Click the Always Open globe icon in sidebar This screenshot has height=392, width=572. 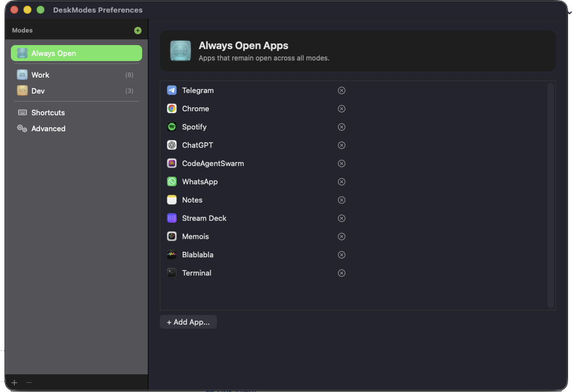pyautogui.click(x=22, y=53)
